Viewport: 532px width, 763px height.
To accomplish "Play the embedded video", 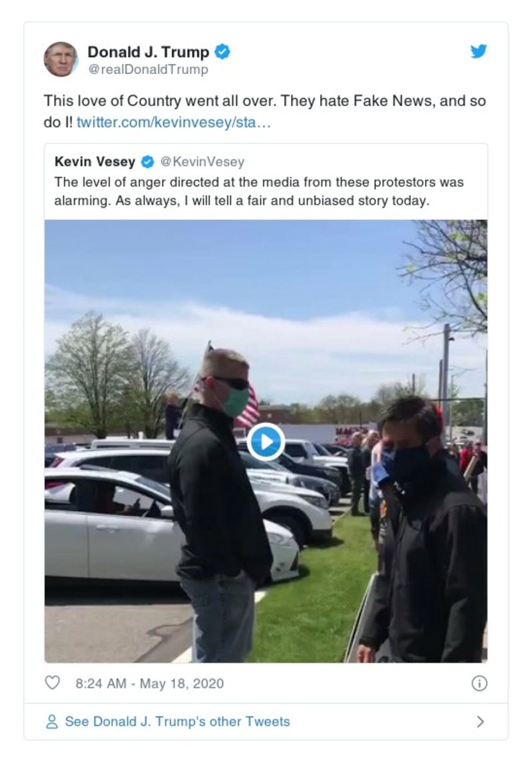I will [266, 441].
